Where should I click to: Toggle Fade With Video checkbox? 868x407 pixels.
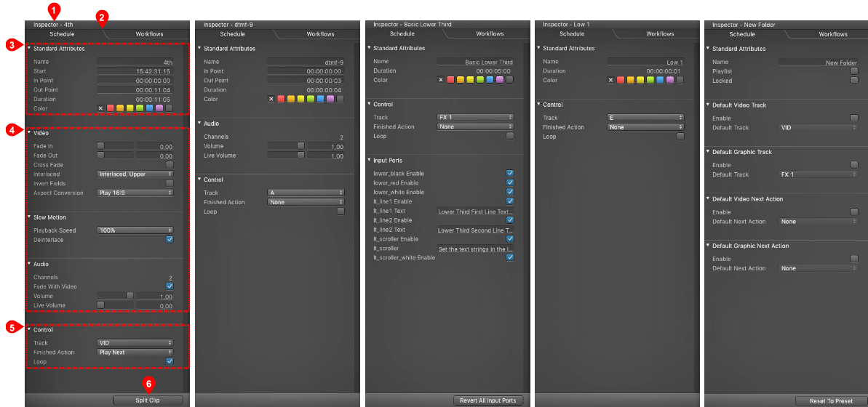[x=170, y=286]
